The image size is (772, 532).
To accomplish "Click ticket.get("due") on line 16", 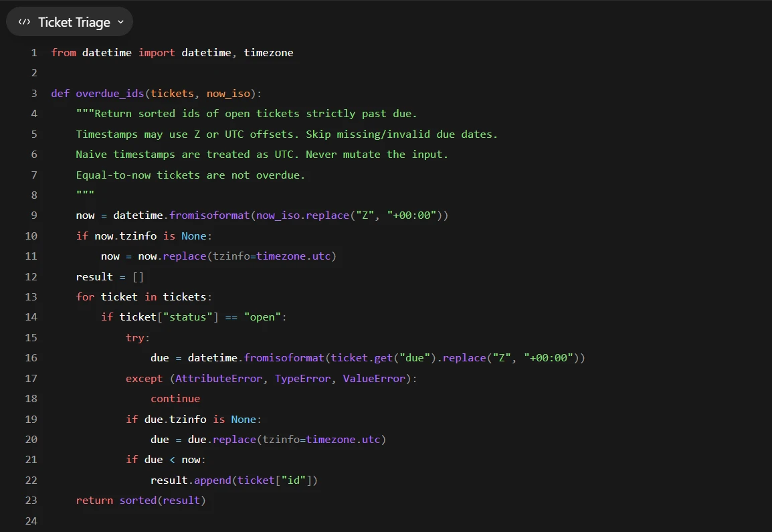I will tap(383, 358).
